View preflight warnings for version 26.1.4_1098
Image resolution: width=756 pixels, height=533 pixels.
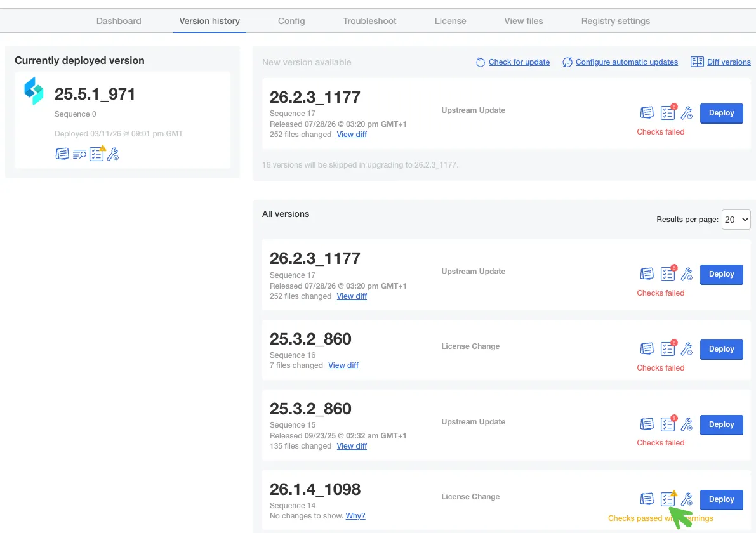click(668, 499)
